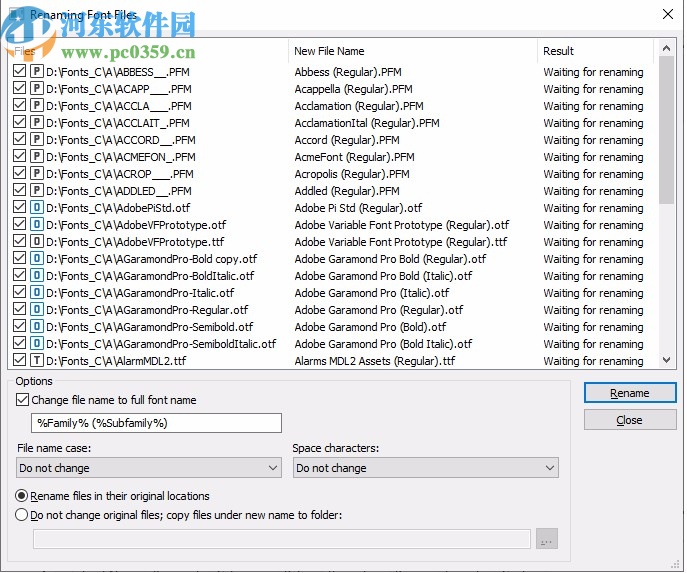This screenshot has height=573, width=687.
Task: Click the destination folder path field
Action: pyautogui.click(x=282, y=538)
